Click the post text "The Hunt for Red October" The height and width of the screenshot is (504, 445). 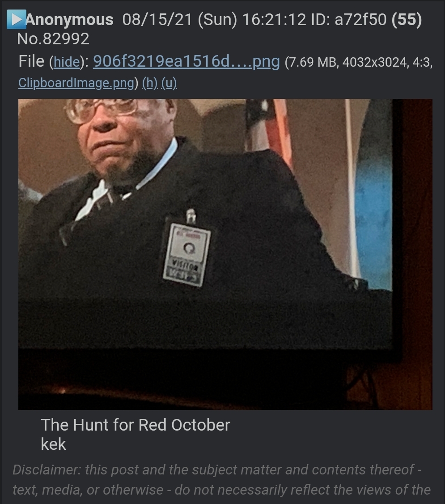point(135,425)
